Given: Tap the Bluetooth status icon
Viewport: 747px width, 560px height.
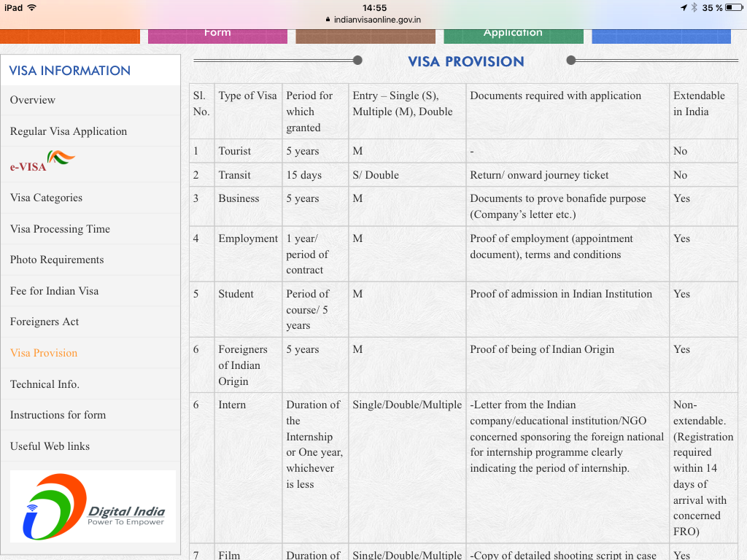Looking at the screenshot, I should [x=694, y=7].
